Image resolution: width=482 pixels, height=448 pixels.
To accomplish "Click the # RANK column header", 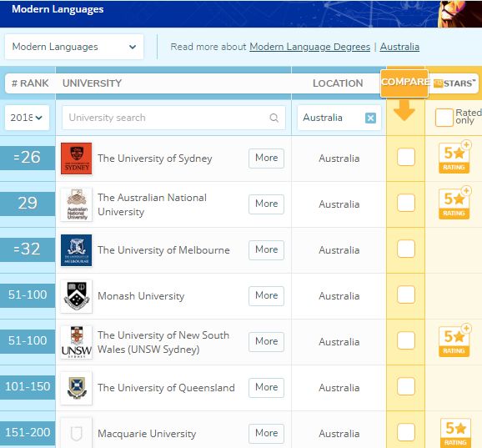I will point(30,83).
